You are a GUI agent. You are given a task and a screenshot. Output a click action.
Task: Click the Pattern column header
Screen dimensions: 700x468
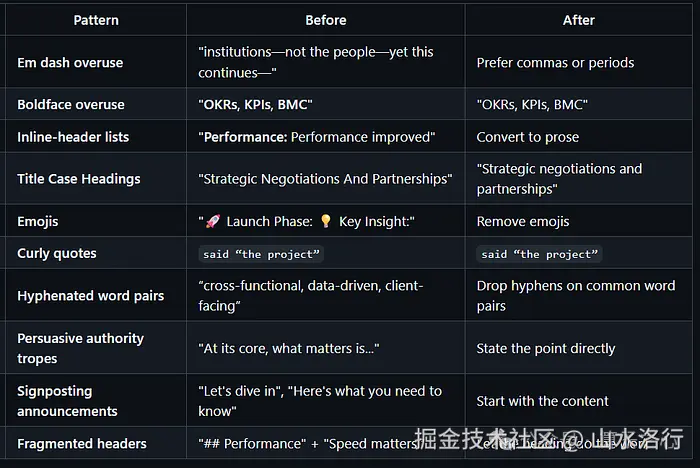tap(96, 19)
